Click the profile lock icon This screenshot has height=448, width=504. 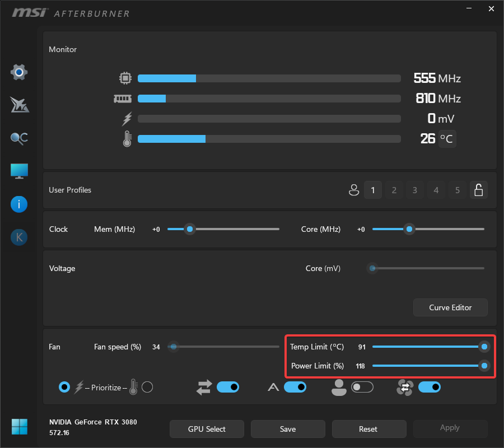[x=478, y=190]
